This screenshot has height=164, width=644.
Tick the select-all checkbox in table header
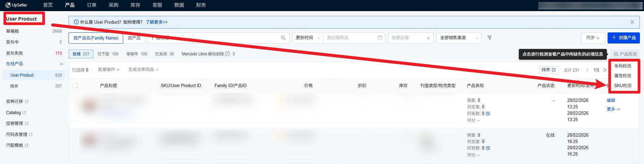pos(75,86)
